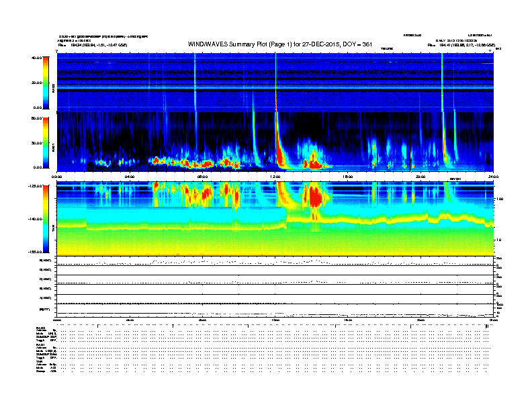
Task: Click the RAD2 spectrogram panel
Action: coord(275,82)
